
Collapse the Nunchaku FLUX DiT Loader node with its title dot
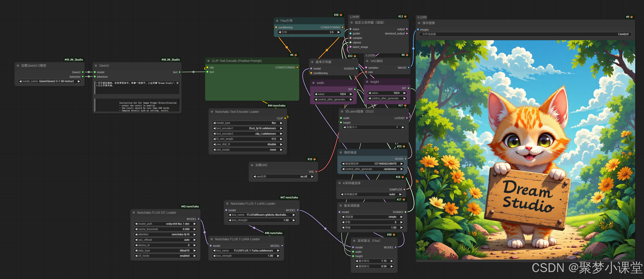[x=134, y=213]
